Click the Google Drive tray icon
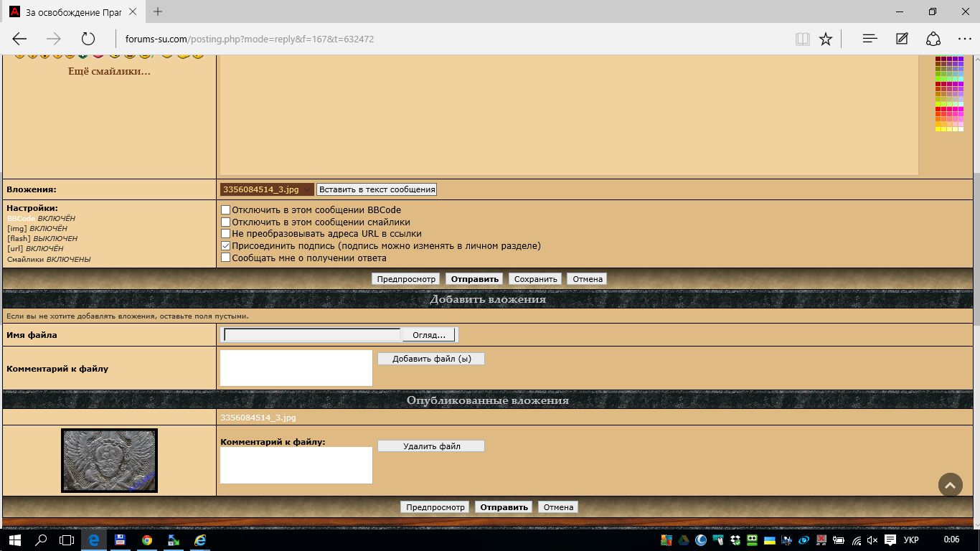Image resolution: width=980 pixels, height=551 pixels. pyautogui.click(x=684, y=540)
